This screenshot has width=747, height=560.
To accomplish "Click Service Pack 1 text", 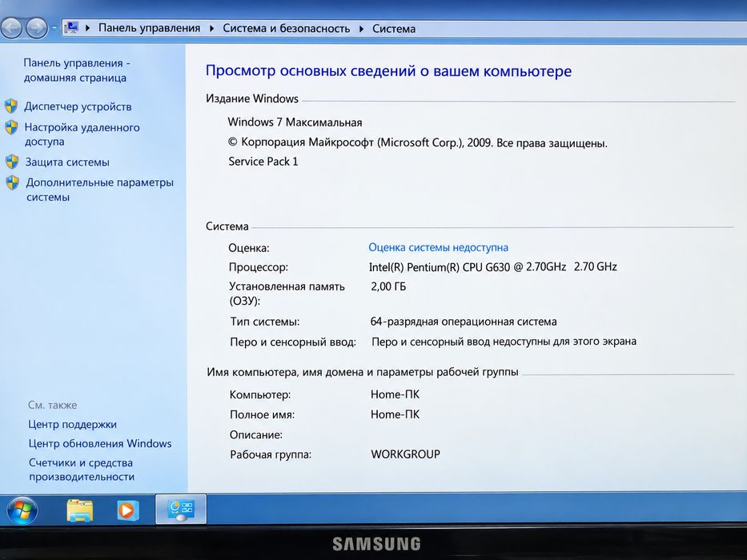I will pyautogui.click(x=263, y=162).
